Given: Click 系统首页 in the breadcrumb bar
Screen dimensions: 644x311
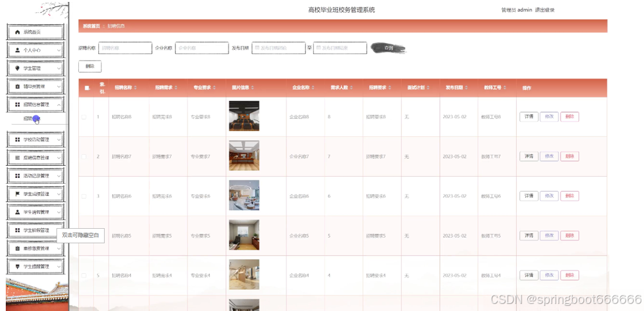Looking at the screenshot, I should 91,26.
